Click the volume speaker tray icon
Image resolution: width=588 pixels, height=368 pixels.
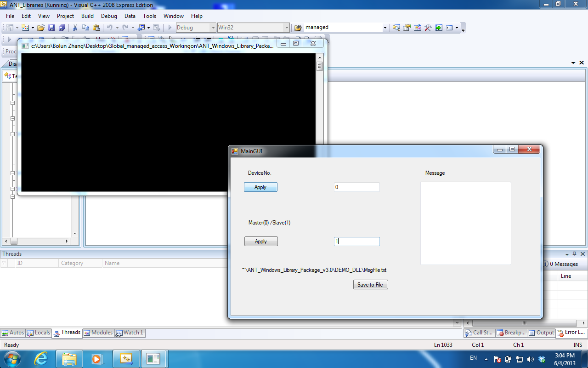pos(531,359)
